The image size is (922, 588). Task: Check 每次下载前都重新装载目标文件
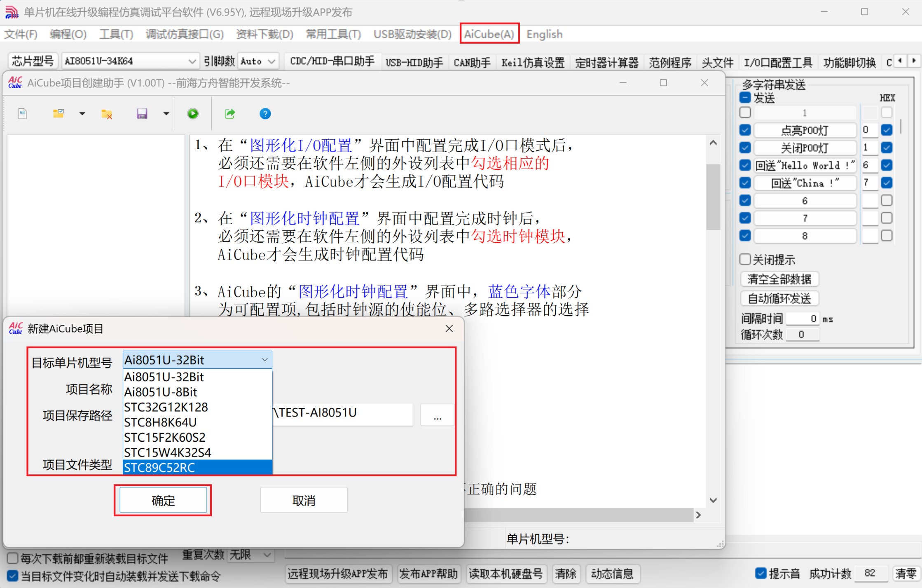tap(13, 558)
